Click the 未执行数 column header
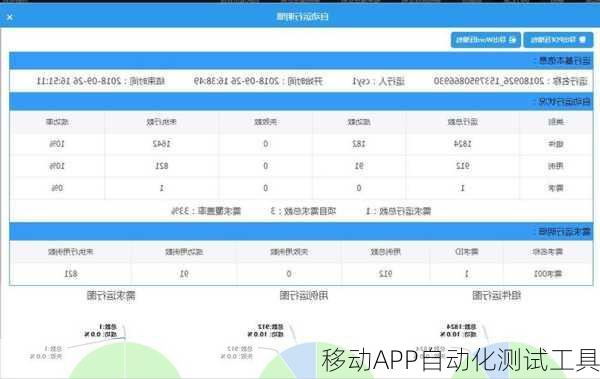Screen dimensions: 600x379 [161, 122]
